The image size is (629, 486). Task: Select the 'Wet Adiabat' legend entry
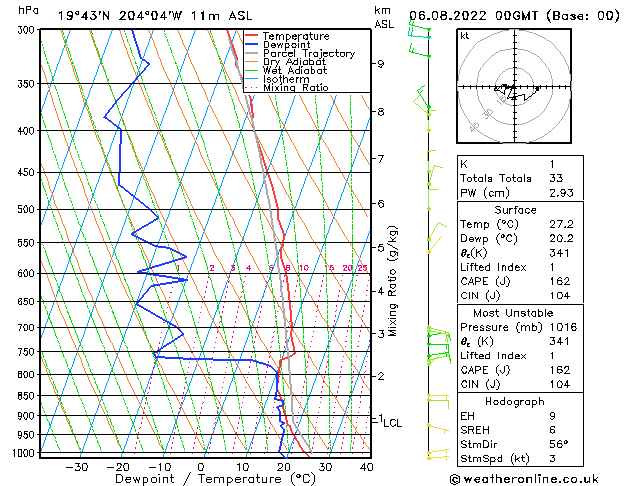(295, 70)
